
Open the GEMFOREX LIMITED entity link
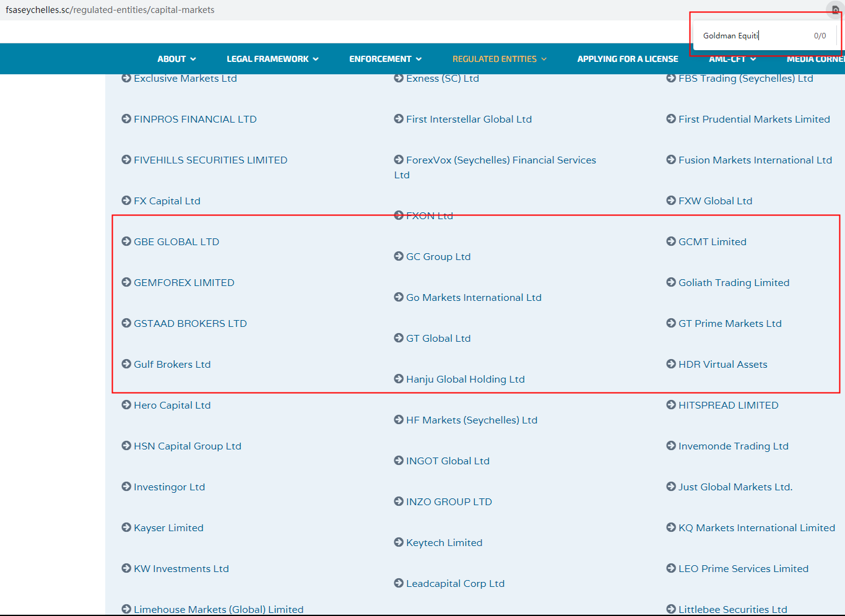[184, 282]
